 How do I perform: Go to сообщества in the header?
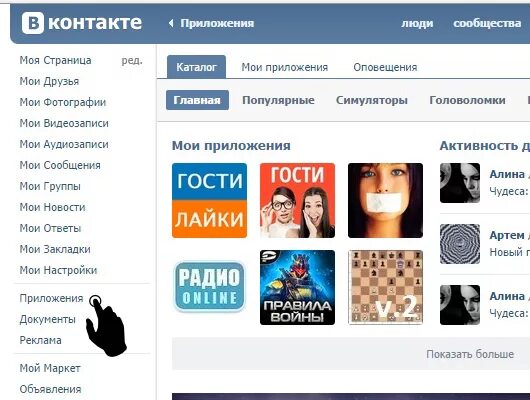tap(487, 23)
